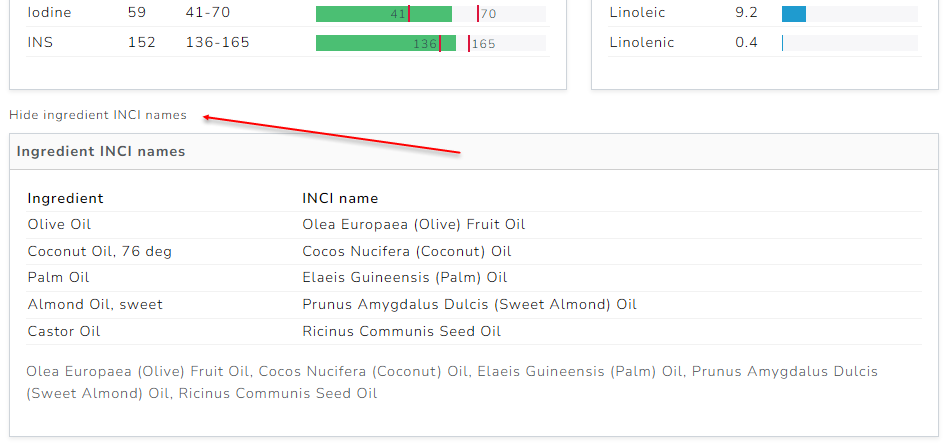Click the Hide ingredient INCI names link
Image resolution: width=949 pixels, height=448 pixels.
pyautogui.click(x=98, y=115)
